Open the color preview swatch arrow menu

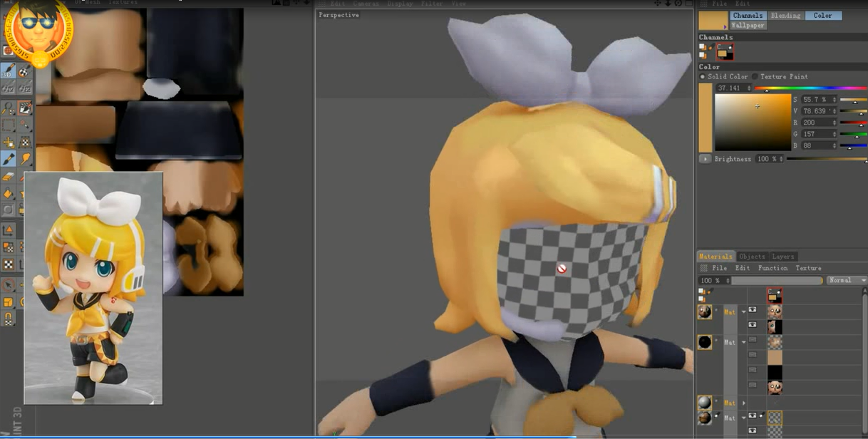coord(725,26)
